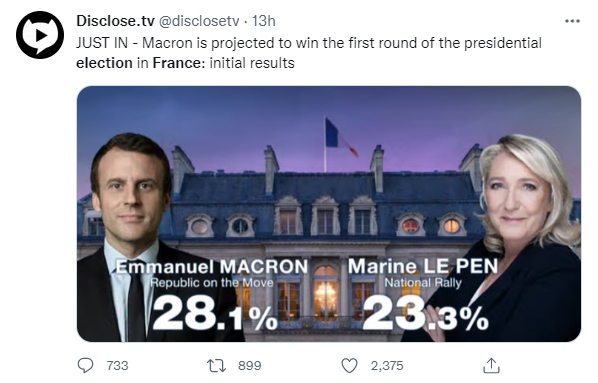Click the share upload icon
Screen dimensions: 598x383
491,365
